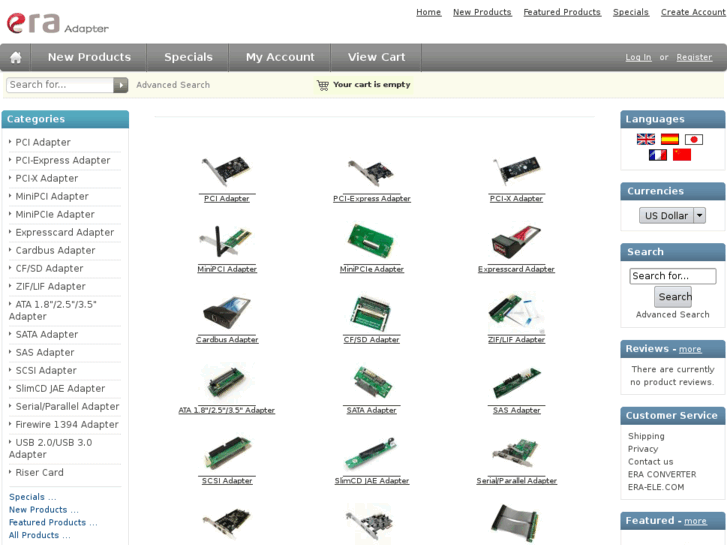727x545 pixels.
Task: Open the SlimCD JAE Adapter product image
Action: (371, 453)
